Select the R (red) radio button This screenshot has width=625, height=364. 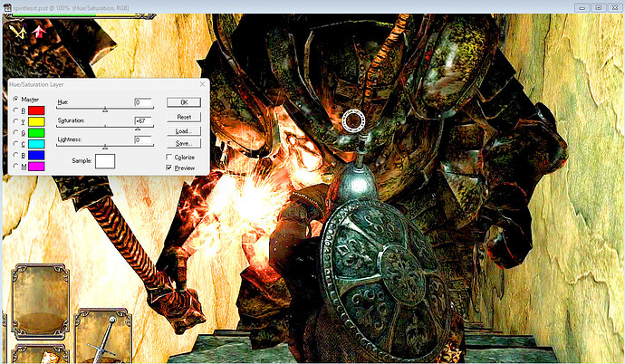coord(15,110)
